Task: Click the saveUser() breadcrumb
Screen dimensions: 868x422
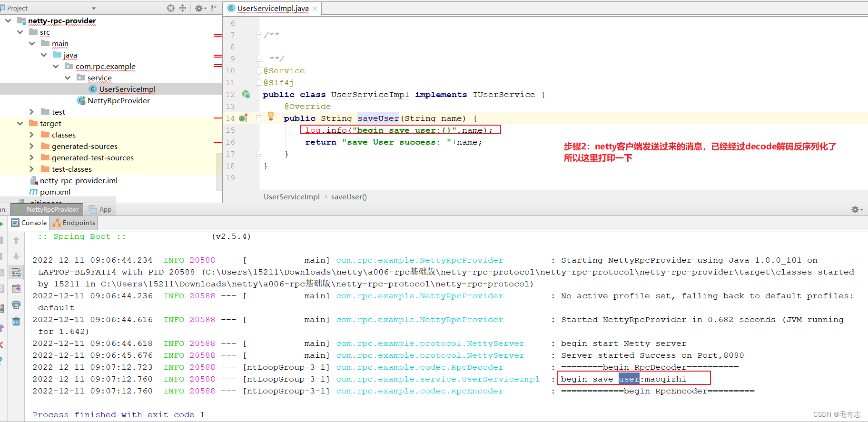Action: click(x=349, y=196)
